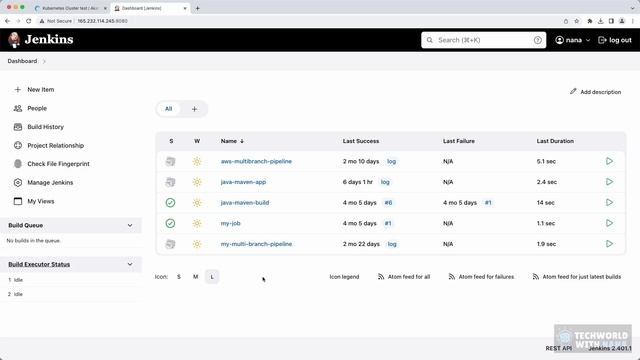Click the search help question icon
This screenshot has width=640, height=360.
tap(538, 40)
